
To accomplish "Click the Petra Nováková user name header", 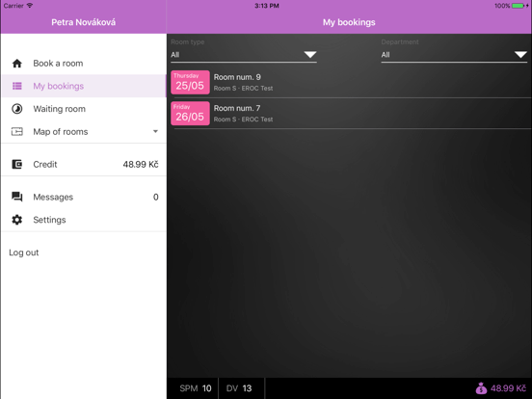I will click(84, 22).
